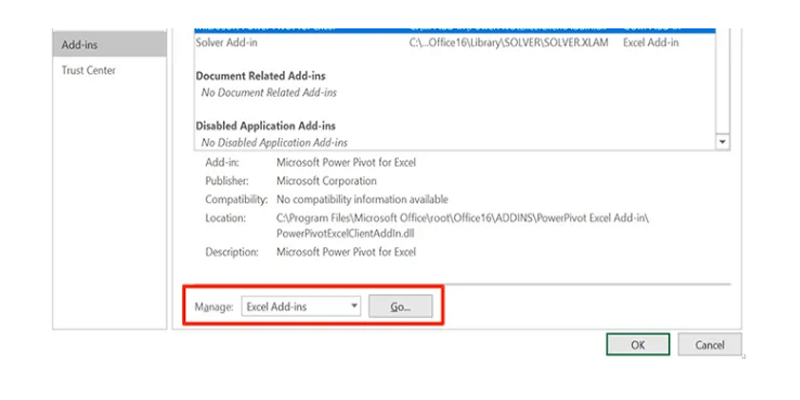Click the 'No compatibility information available' text
Viewport: 800px width, 400px height.
pyautogui.click(x=361, y=199)
